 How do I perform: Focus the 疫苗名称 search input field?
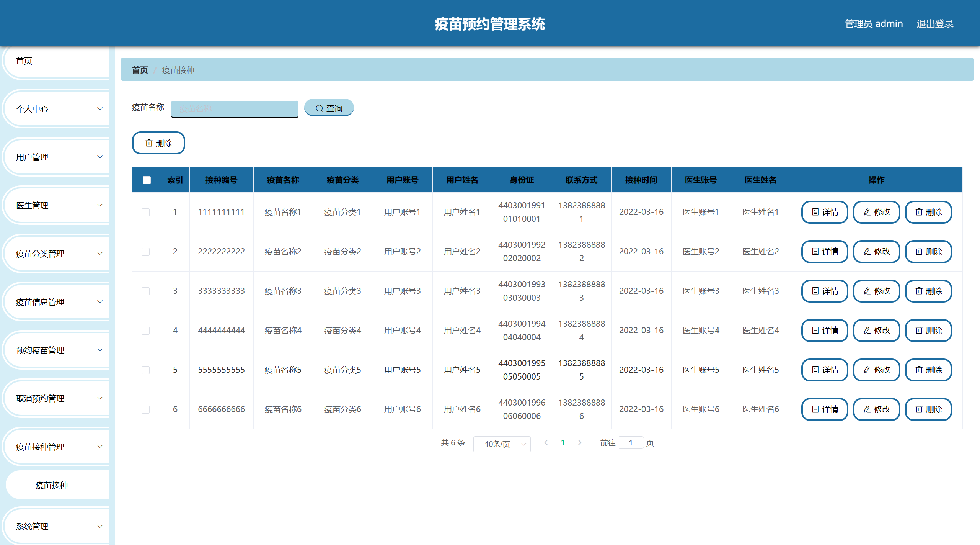point(234,108)
